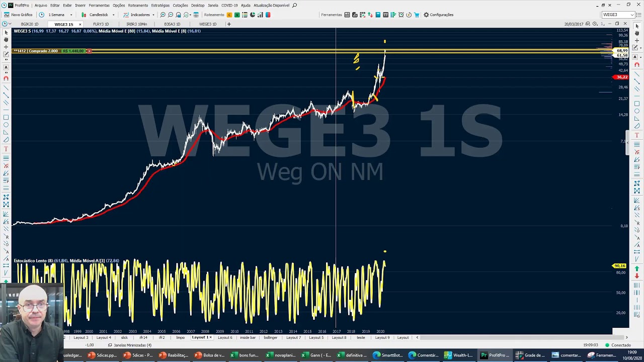
Task: Open the blue book tool icon
Action: (378, 15)
